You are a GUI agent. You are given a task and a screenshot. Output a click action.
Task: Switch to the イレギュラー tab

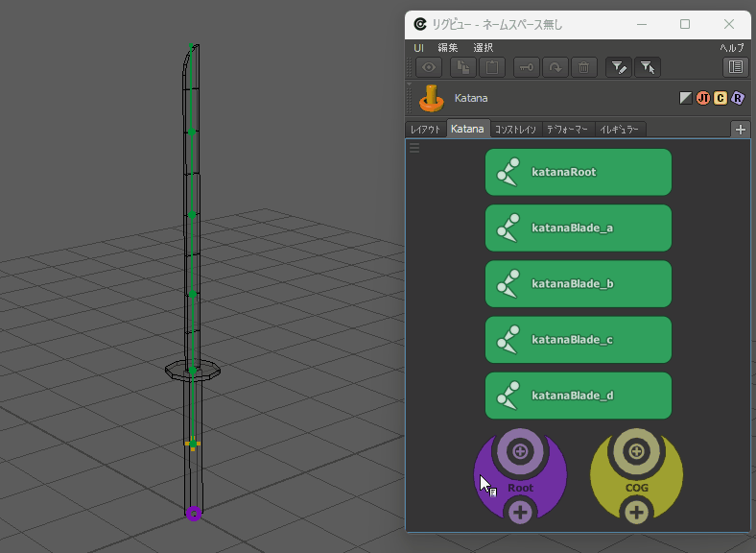(x=620, y=130)
